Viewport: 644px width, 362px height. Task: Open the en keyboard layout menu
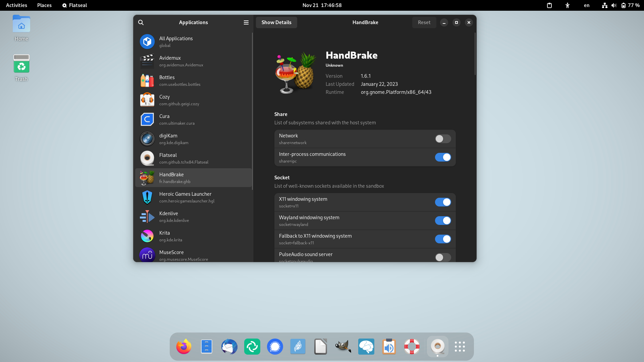(587, 5)
